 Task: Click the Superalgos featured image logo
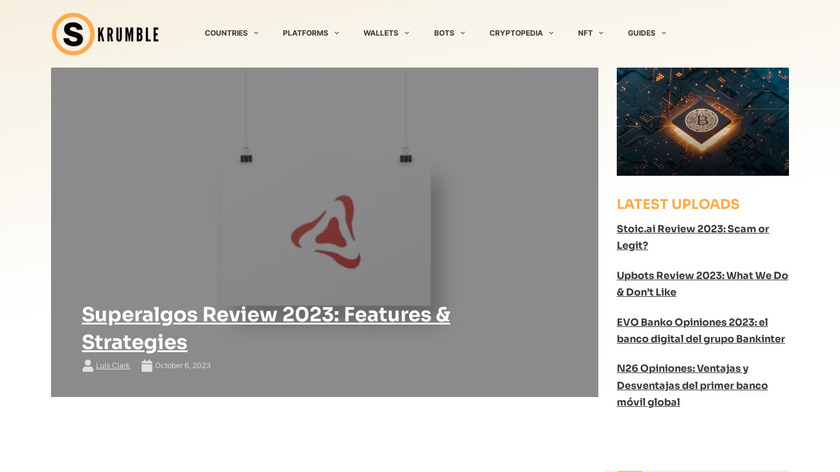[x=326, y=232]
